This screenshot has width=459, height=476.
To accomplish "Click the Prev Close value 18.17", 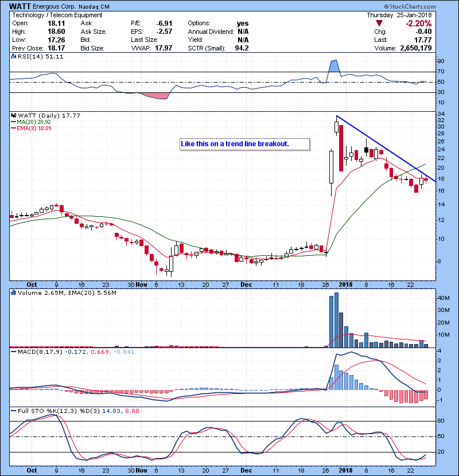I will [x=56, y=48].
